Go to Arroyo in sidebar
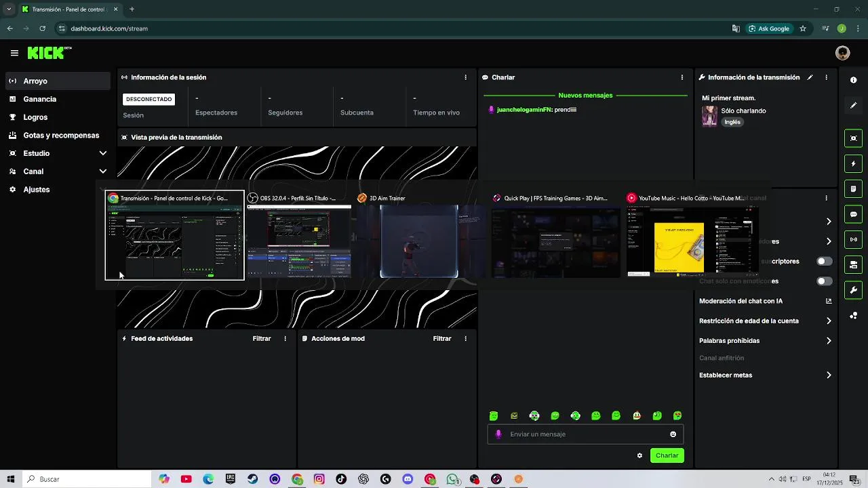 [x=58, y=81]
